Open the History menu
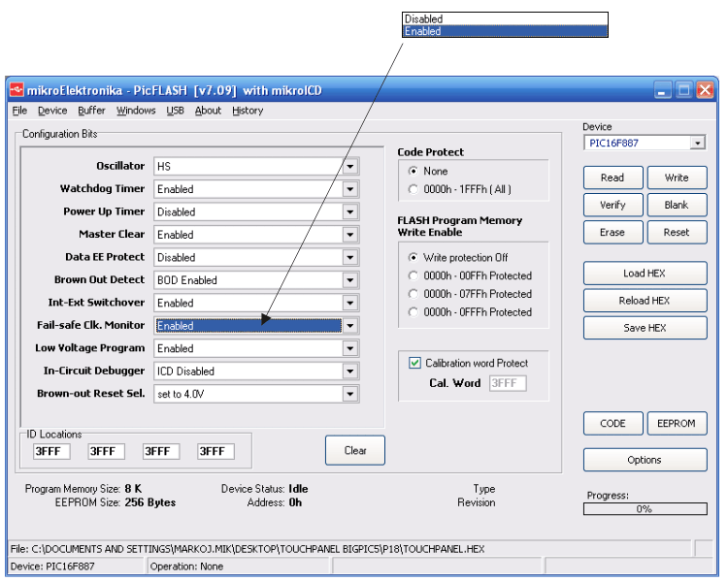Screen dimensions: 728x582 tap(248, 111)
